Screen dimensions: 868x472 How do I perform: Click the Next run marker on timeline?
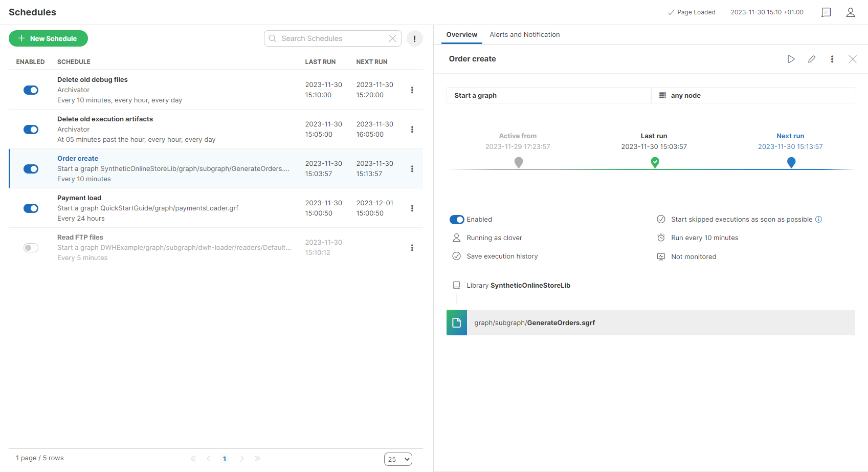pos(791,163)
